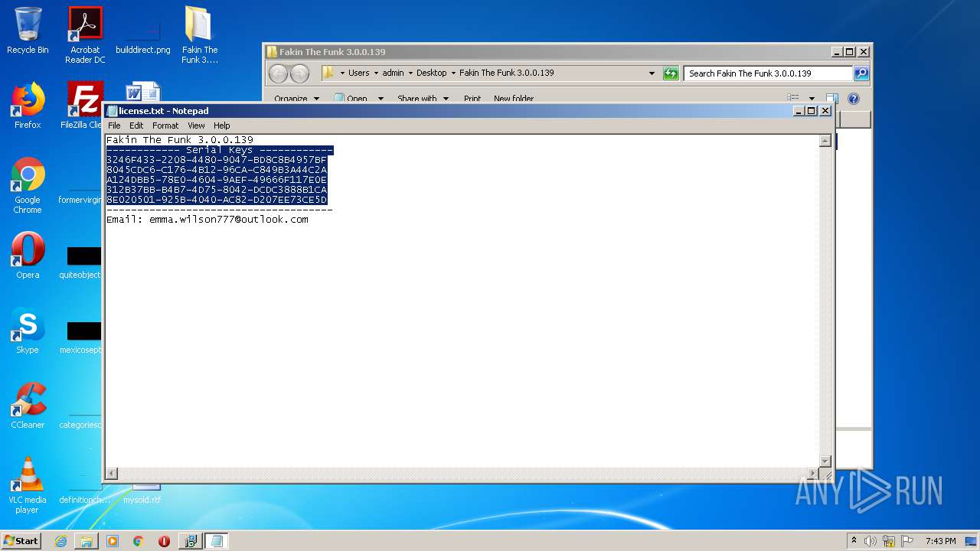Click the Notepad taskbar button
This screenshot has height=551, width=980.
tap(217, 541)
